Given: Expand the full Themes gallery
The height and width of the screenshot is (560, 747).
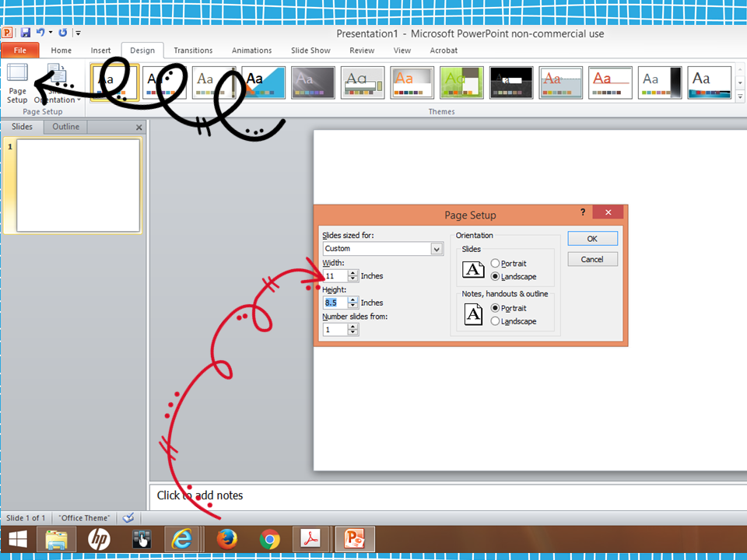Looking at the screenshot, I should [x=740, y=96].
